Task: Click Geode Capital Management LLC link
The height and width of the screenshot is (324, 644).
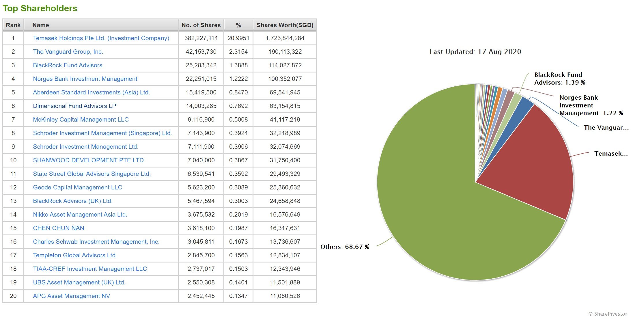Action: [78, 187]
